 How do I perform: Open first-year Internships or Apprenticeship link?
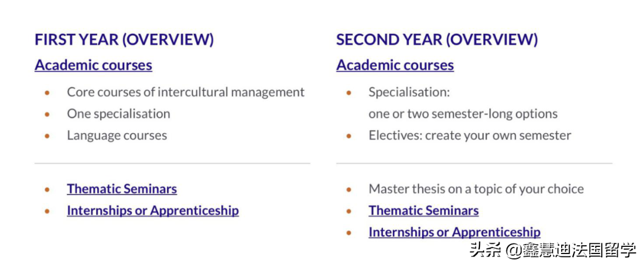pos(153,211)
